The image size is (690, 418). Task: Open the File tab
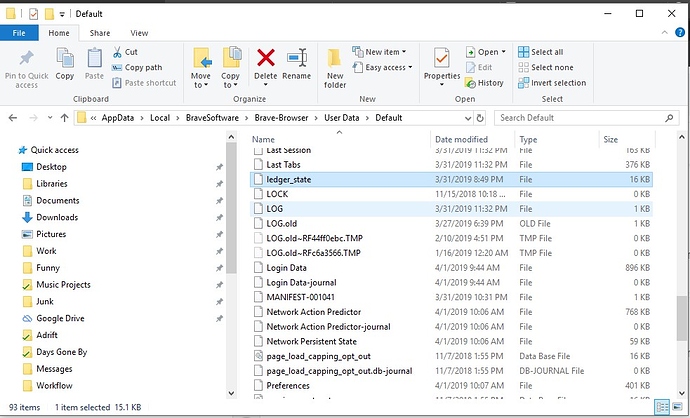tap(19, 33)
